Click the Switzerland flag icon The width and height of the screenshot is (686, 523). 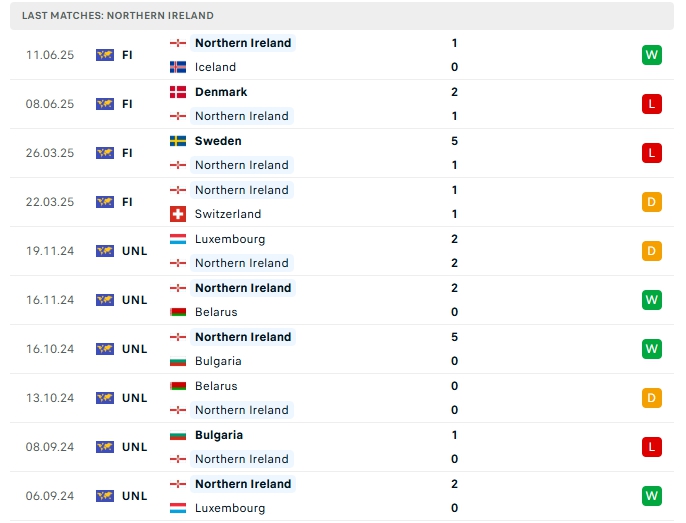click(178, 214)
